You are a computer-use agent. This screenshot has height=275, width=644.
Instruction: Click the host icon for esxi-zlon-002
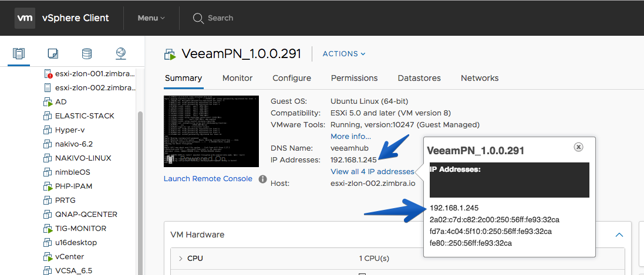[48, 87]
